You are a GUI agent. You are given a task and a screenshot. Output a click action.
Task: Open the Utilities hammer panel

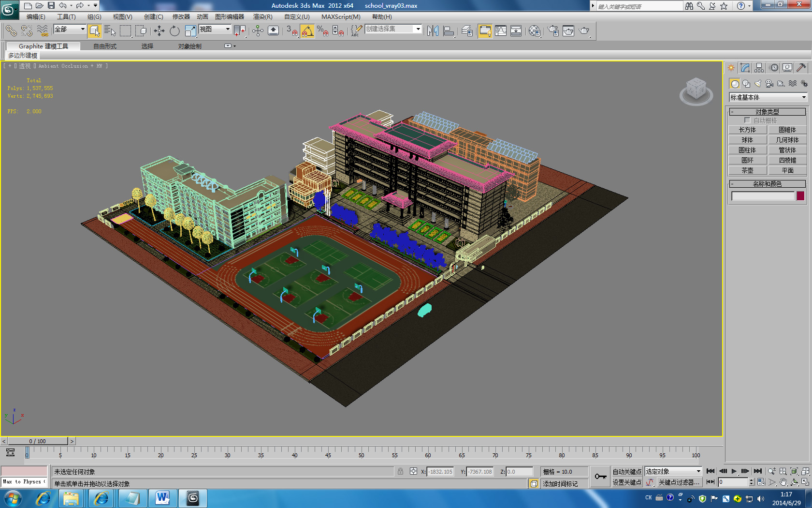801,68
